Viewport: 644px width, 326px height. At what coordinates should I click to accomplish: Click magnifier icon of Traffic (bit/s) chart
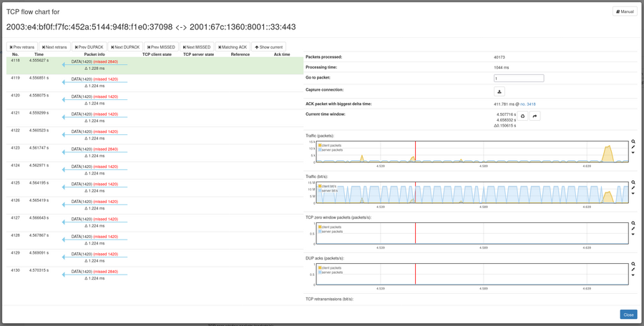tap(633, 182)
